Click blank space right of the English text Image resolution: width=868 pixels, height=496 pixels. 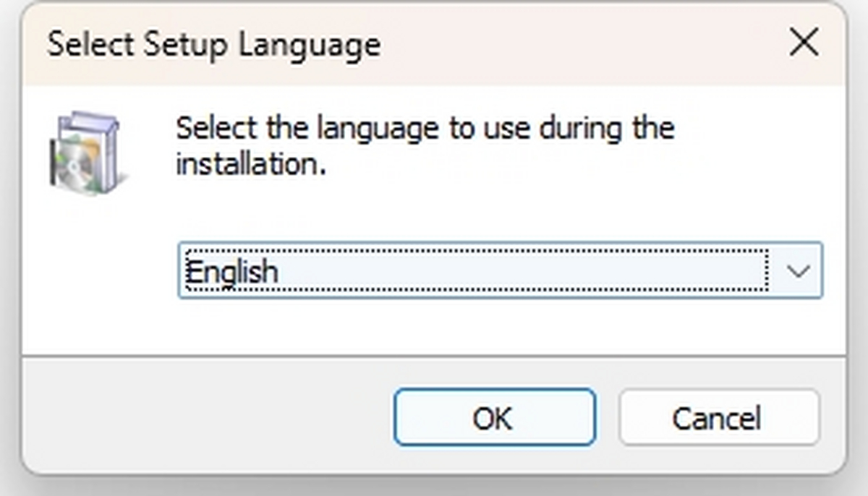tap(521, 271)
